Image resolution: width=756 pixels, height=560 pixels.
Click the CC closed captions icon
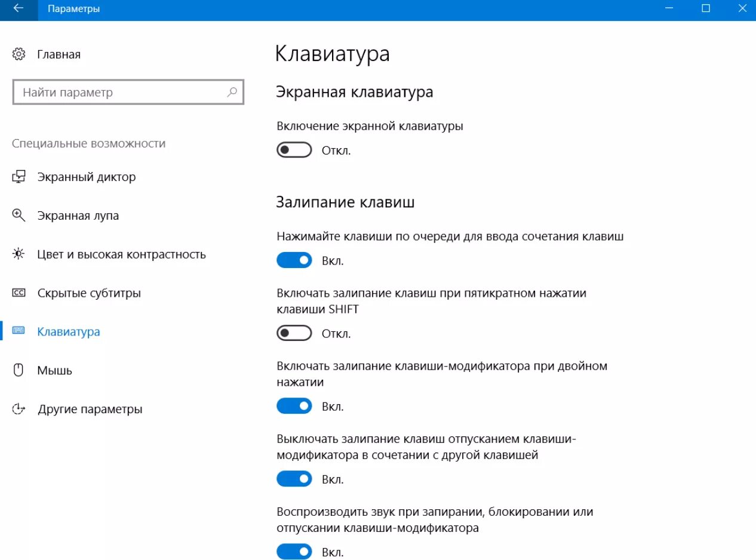coord(19,293)
